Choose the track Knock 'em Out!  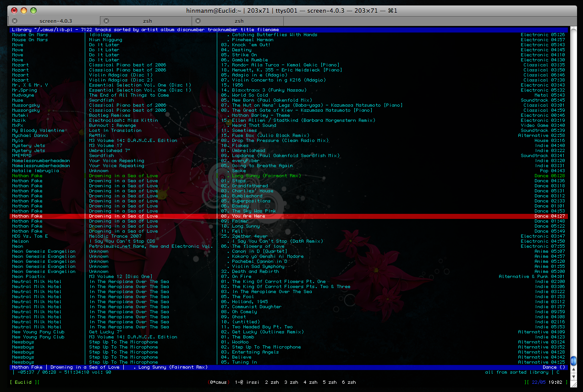click(x=251, y=45)
